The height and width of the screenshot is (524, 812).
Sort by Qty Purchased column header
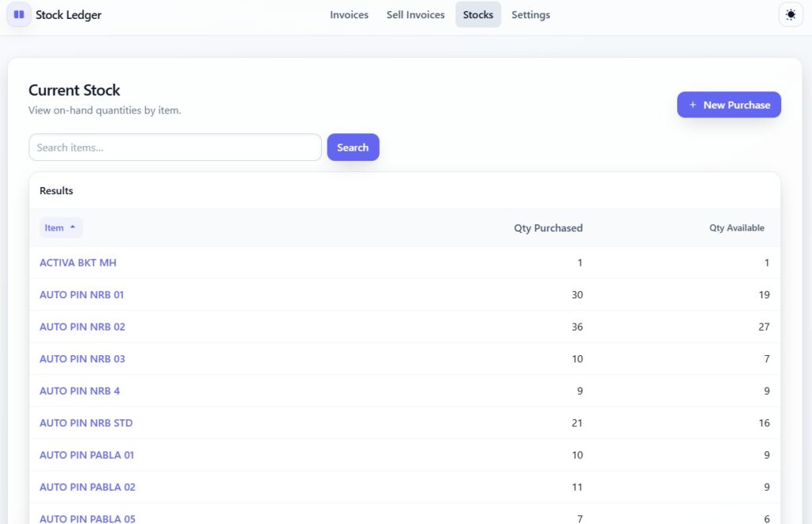point(548,228)
